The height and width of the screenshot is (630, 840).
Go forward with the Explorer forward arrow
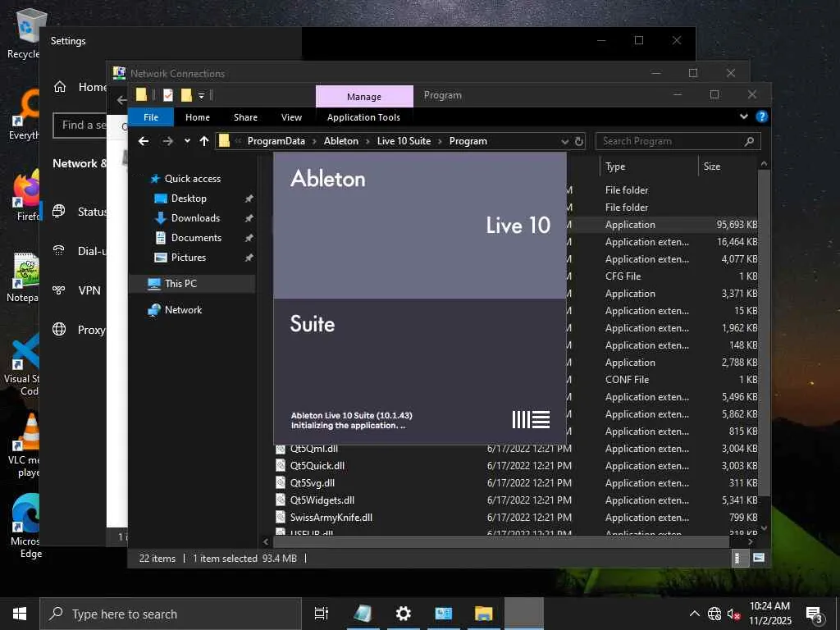[x=167, y=141]
